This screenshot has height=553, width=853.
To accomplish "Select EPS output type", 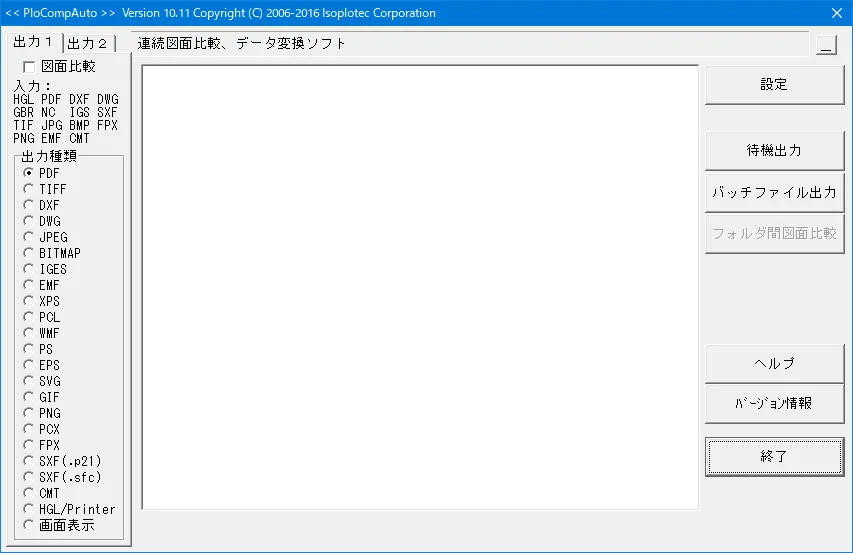I will [41, 365].
